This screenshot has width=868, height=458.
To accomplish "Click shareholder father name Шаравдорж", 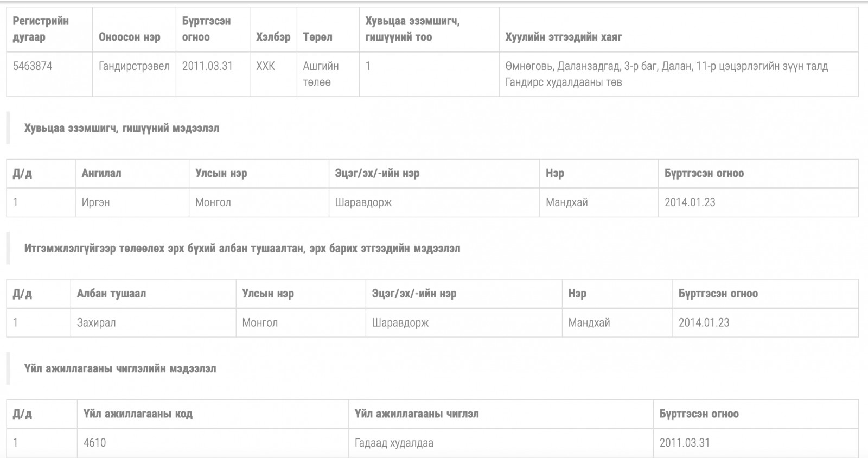I will coord(363,202).
